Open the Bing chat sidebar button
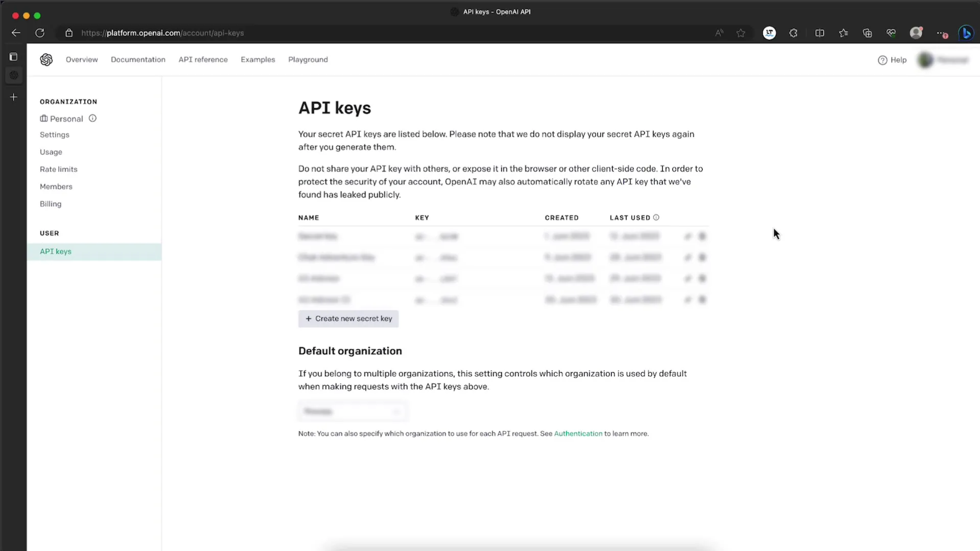The image size is (980, 551). pos(966,33)
